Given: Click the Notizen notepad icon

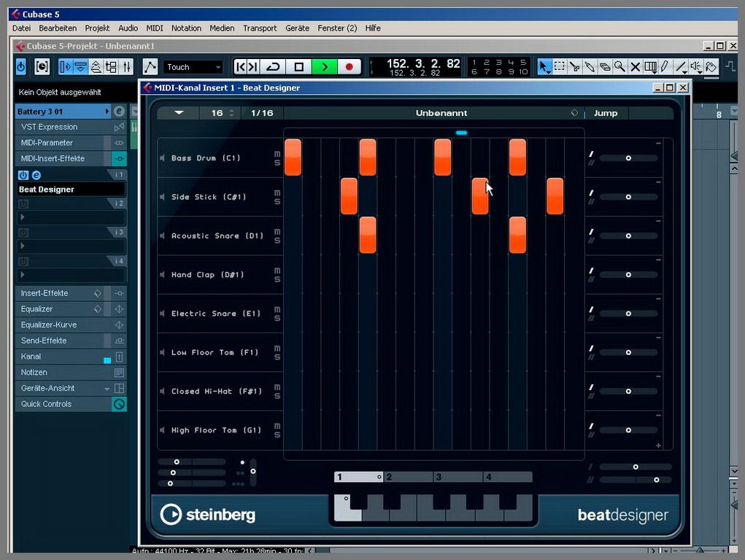Looking at the screenshot, I should (119, 373).
